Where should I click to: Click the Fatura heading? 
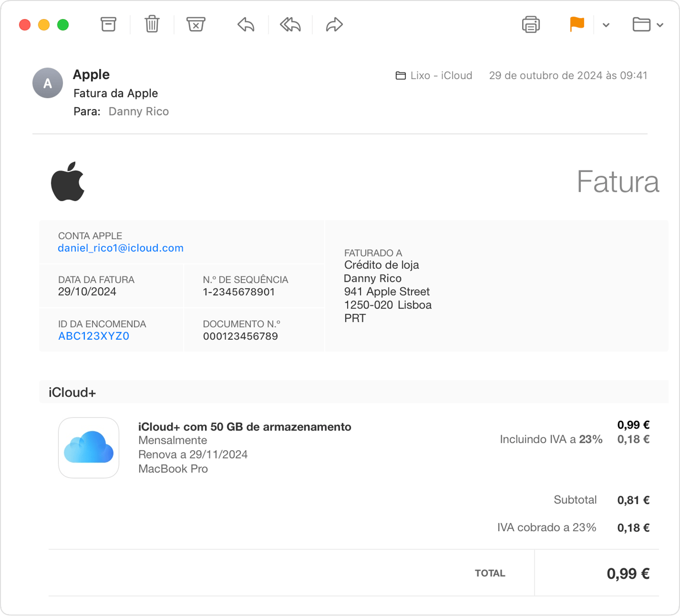618,182
